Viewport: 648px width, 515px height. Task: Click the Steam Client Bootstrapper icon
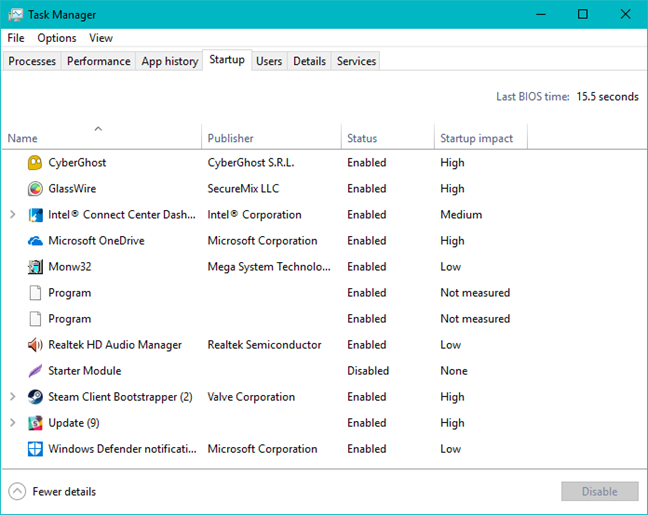(x=35, y=397)
